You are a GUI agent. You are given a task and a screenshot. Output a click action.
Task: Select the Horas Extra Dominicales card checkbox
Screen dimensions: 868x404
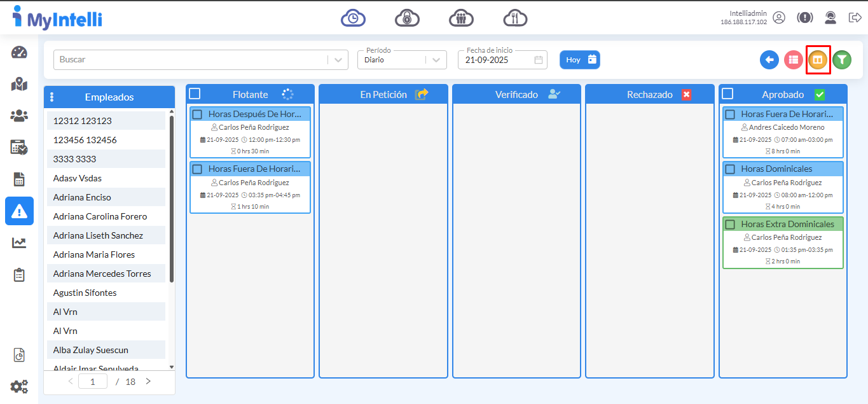[730, 225]
